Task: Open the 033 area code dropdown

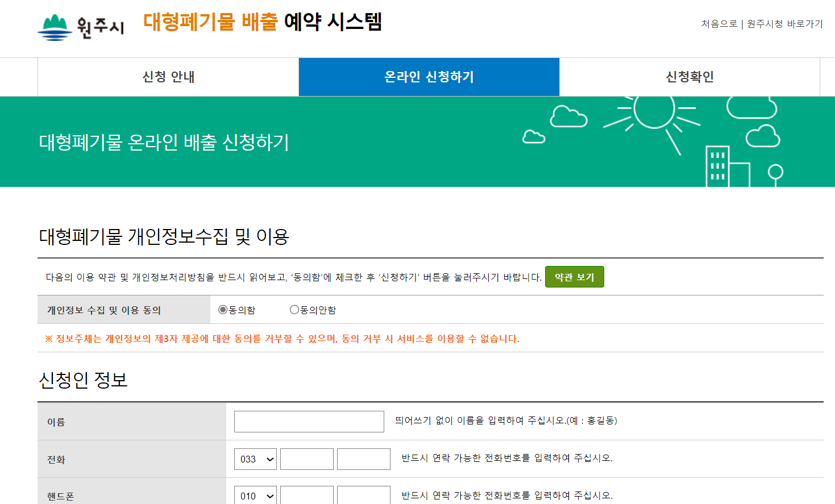Action: (x=255, y=459)
